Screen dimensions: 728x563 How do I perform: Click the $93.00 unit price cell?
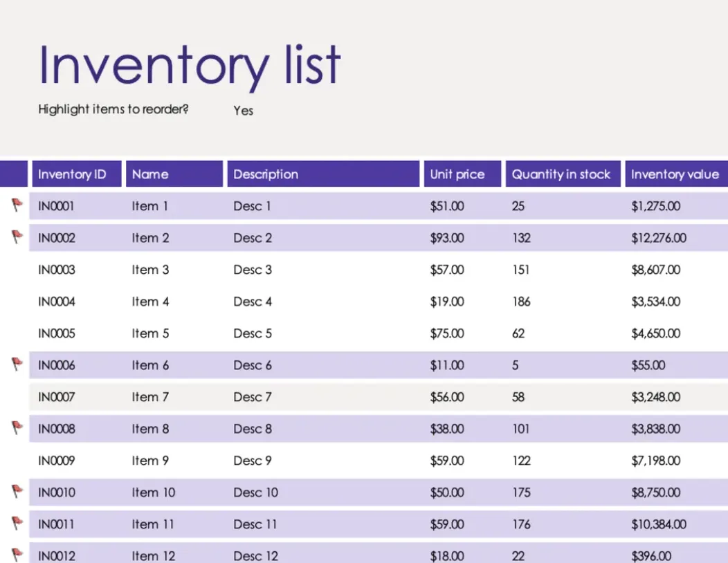(446, 238)
